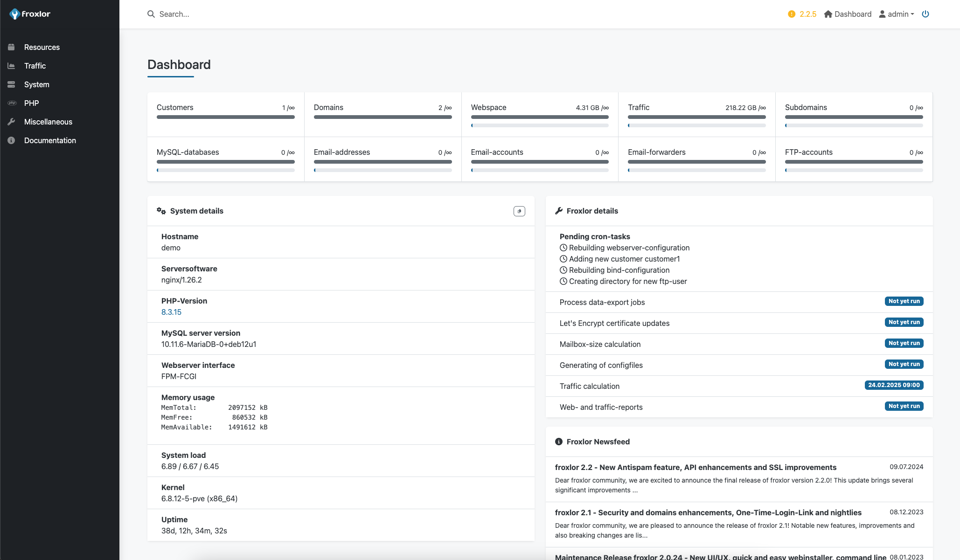The width and height of the screenshot is (960, 560).
Task: Click the FPM-FCGI webserver interface value
Action: pyautogui.click(x=179, y=376)
